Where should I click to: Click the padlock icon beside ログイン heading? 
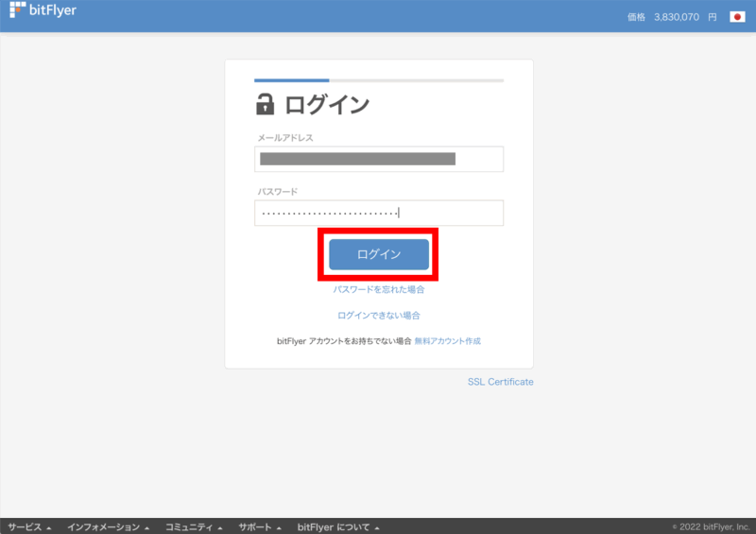tap(266, 104)
